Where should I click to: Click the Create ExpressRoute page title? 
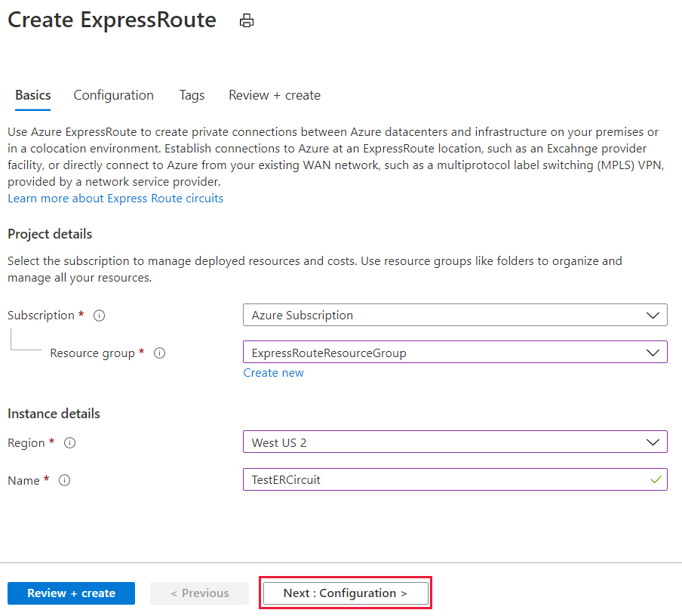(x=112, y=20)
